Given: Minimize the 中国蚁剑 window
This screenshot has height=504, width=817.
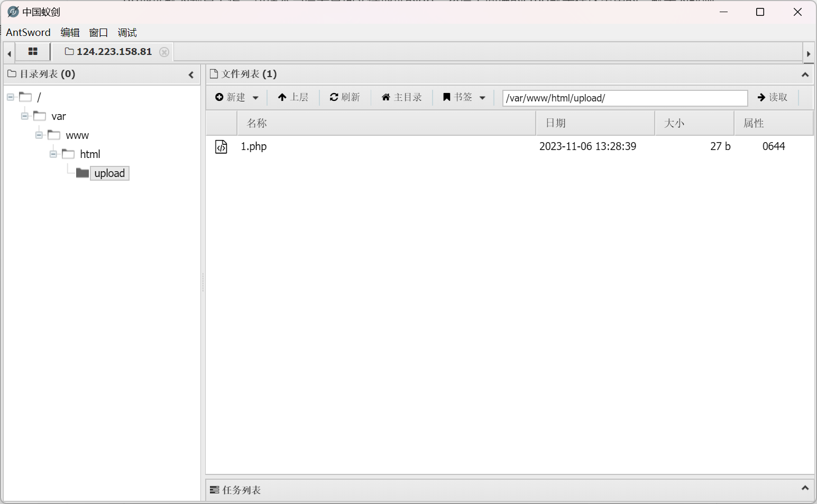Looking at the screenshot, I should [724, 12].
